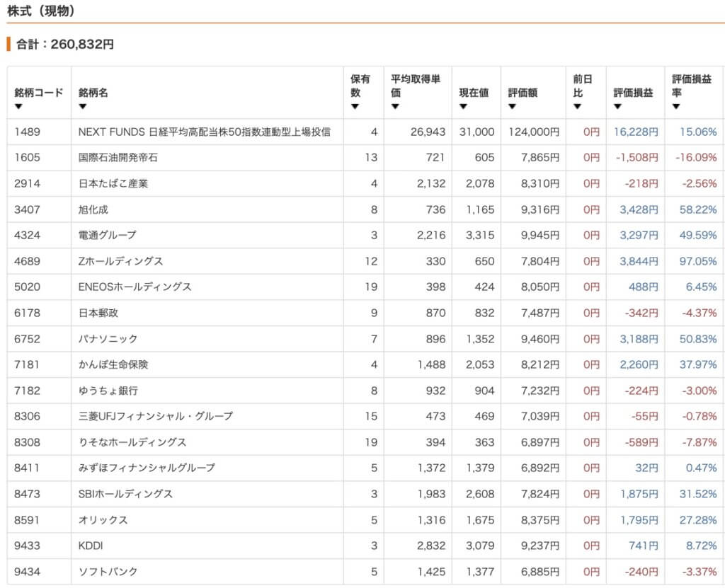Select the りそなホールディングス stock name
Viewport: 725px width, 588px height.
point(132,442)
